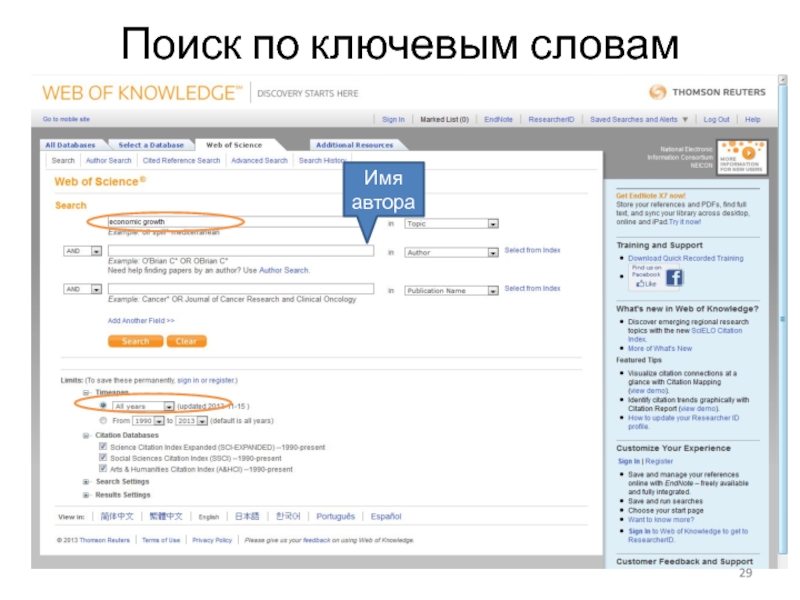This screenshot has width=800, height=600.
Task: Open the ResearcherID link
Action: tap(551, 119)
